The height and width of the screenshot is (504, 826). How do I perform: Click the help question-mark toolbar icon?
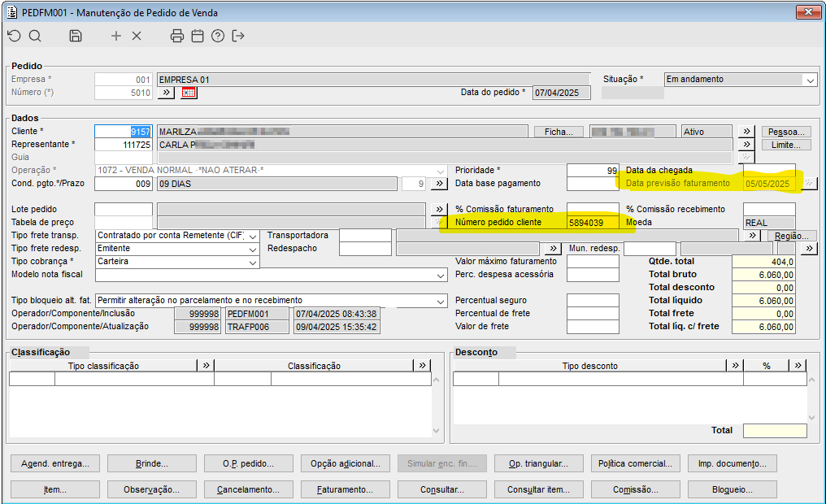(x=218, y=36)
